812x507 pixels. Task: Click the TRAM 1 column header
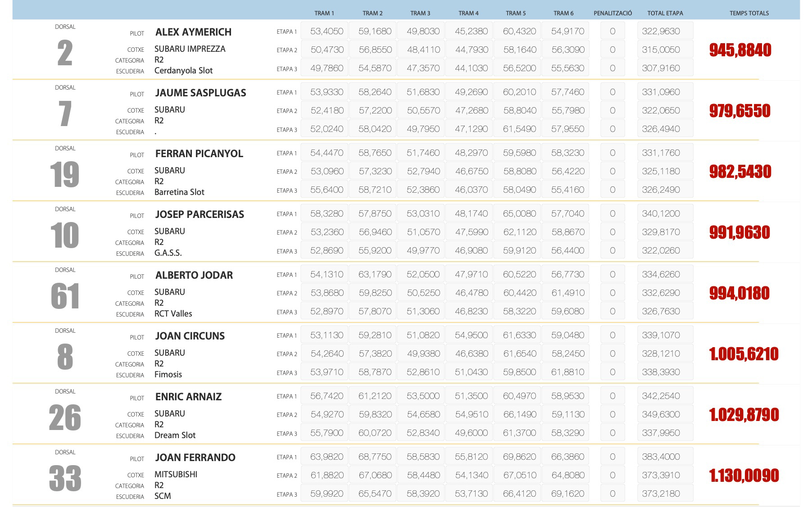click(x=324, y=13)
